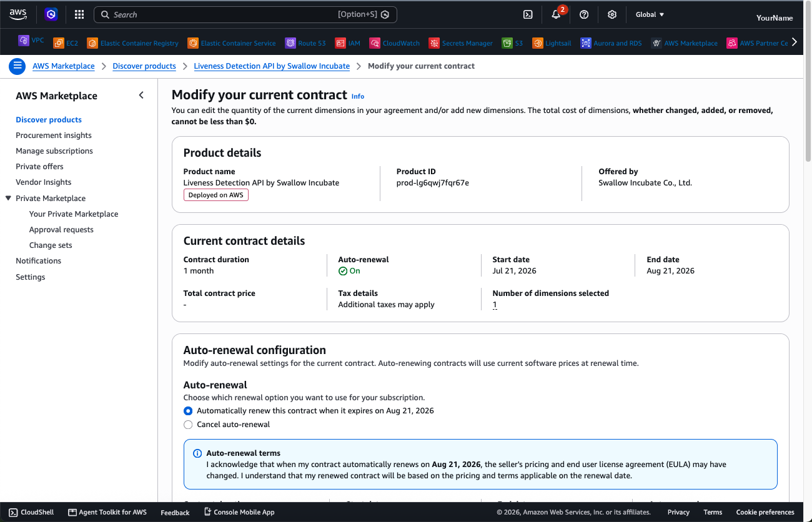Open the help question mark icon
812x522 pixels.
pyautogui.click(x=584, y=14)
